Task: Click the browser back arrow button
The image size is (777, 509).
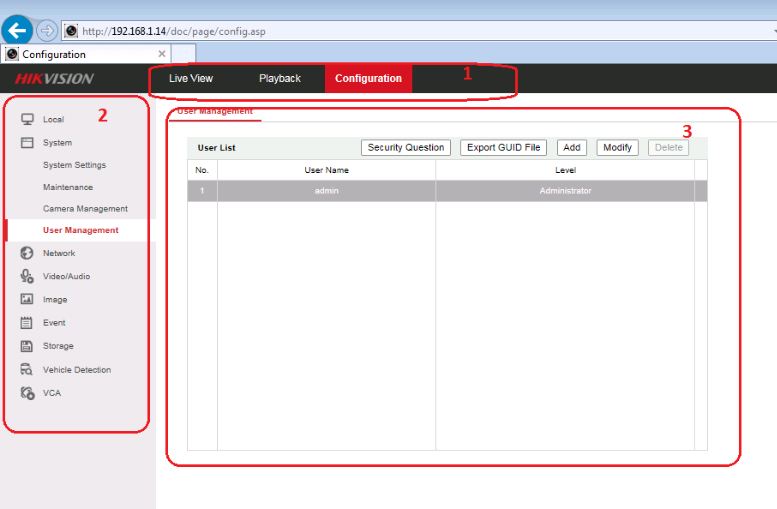Action: [17, 30]
